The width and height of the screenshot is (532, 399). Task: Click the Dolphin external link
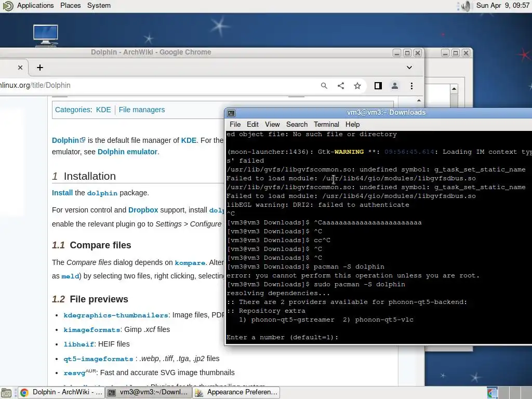coord(68,140)
